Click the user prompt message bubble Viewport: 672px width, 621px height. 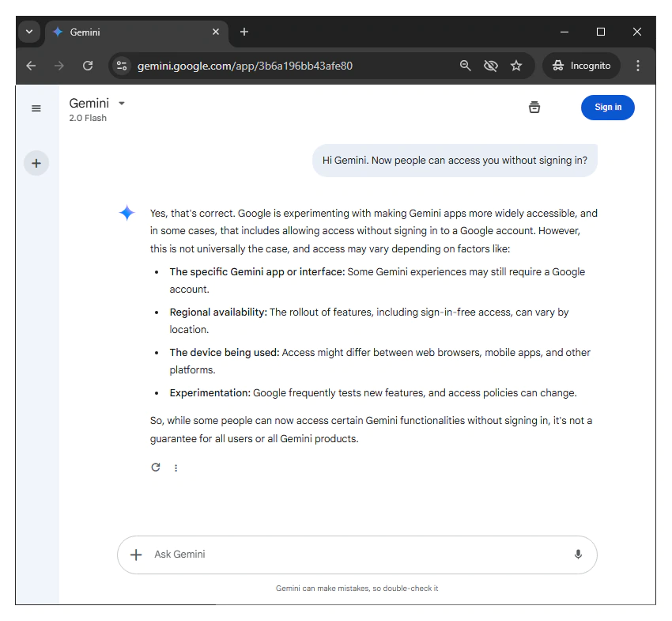(x=455, y=161)
